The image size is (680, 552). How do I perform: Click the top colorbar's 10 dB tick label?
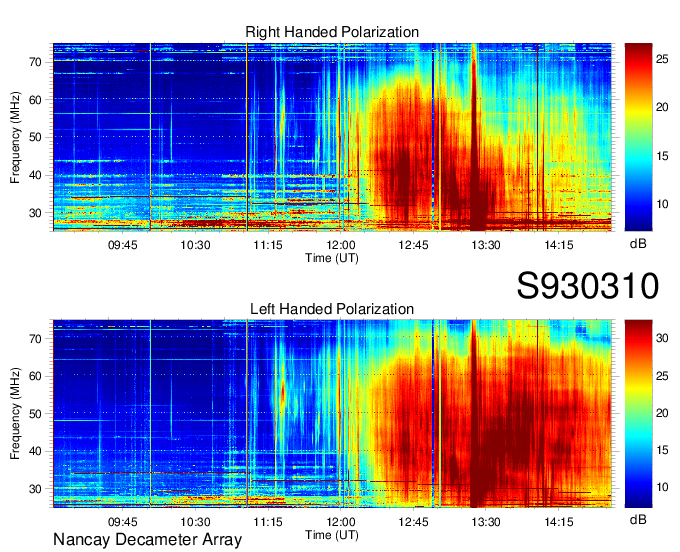(x=662, y=204)
